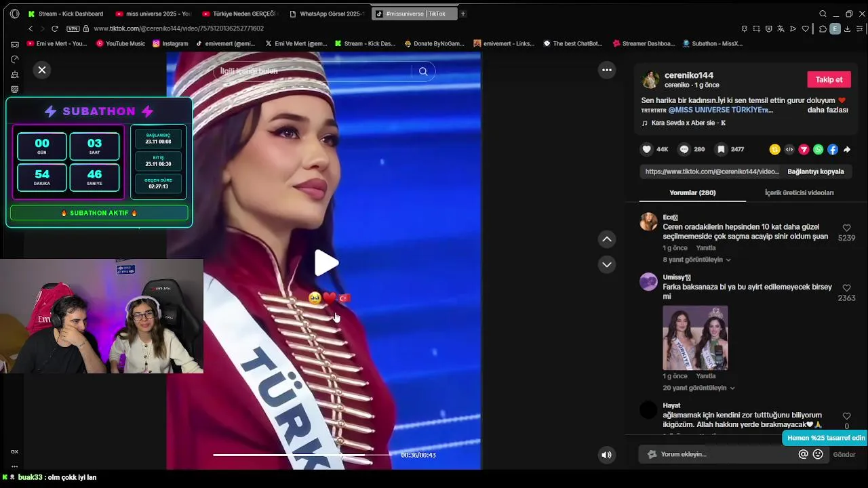Open the Subathon - MissX bookmark

(713, 43)
